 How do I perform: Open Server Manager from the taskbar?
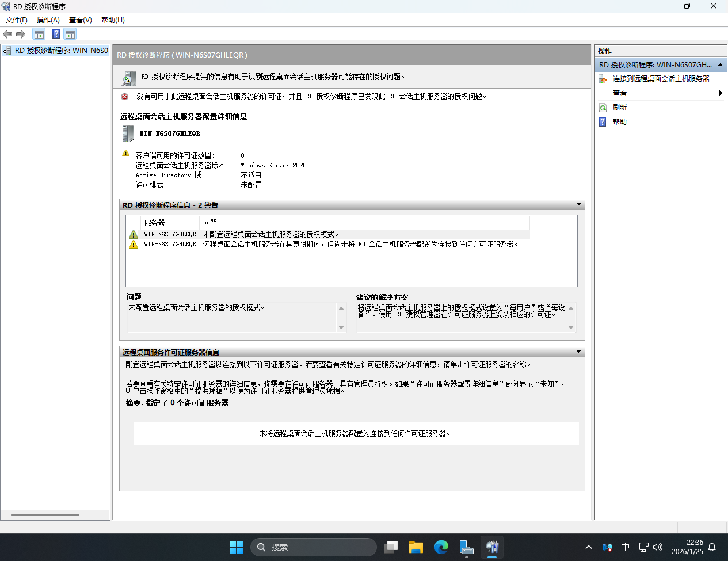tap(467, 547)
